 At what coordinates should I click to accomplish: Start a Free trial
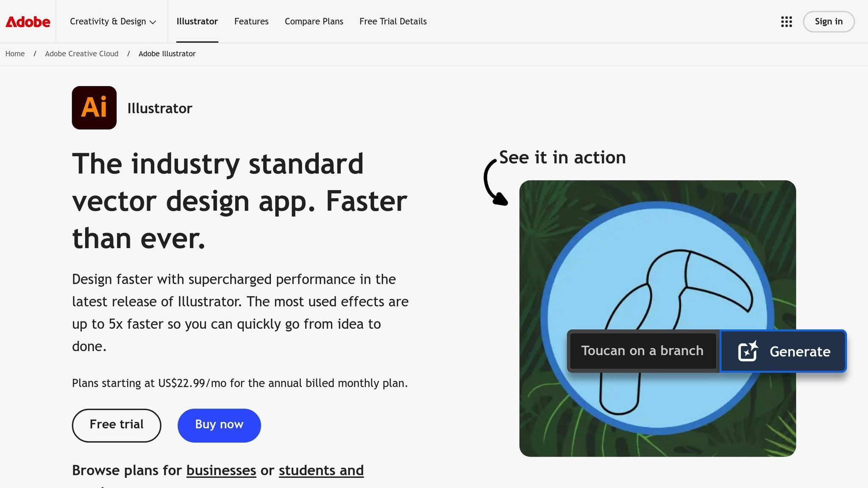116,425
